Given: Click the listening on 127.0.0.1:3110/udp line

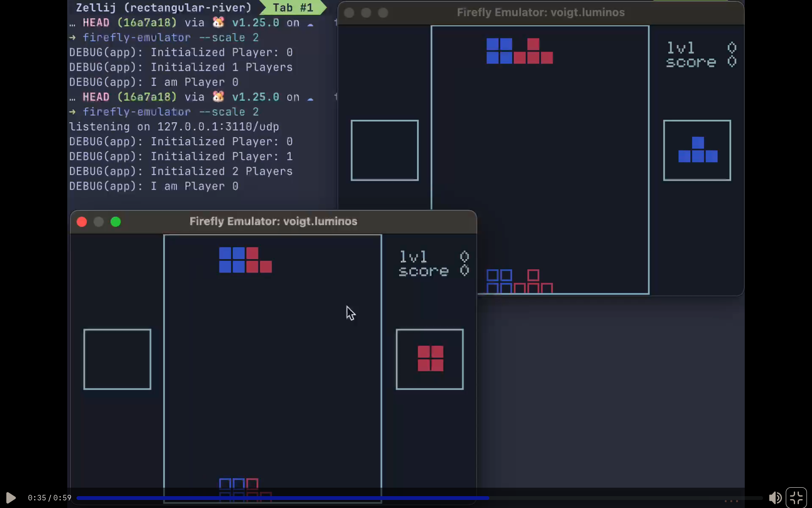Looking at the screenshot, I should click(174, 127).
